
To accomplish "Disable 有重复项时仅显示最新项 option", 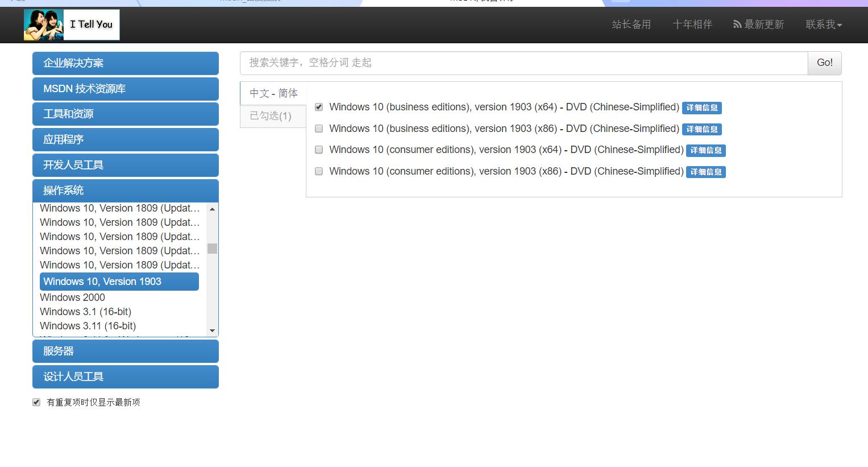I will [x=36, y=402].
